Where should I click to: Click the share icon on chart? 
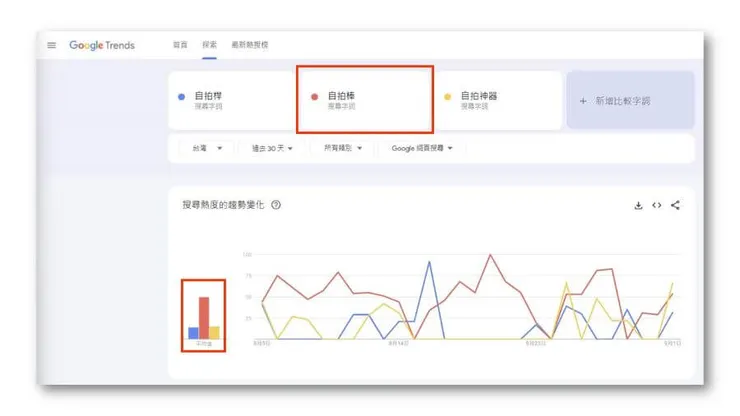(675, 205)
